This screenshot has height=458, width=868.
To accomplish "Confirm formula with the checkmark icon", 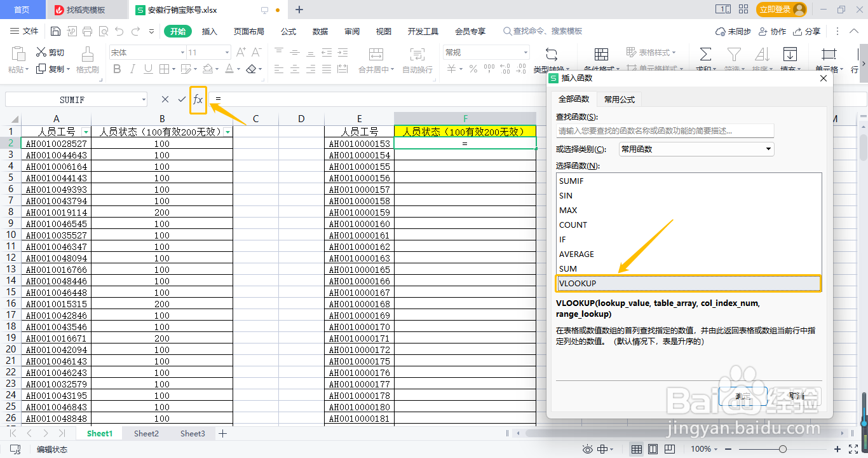I will pyautogui.click(x=182, y=99).
